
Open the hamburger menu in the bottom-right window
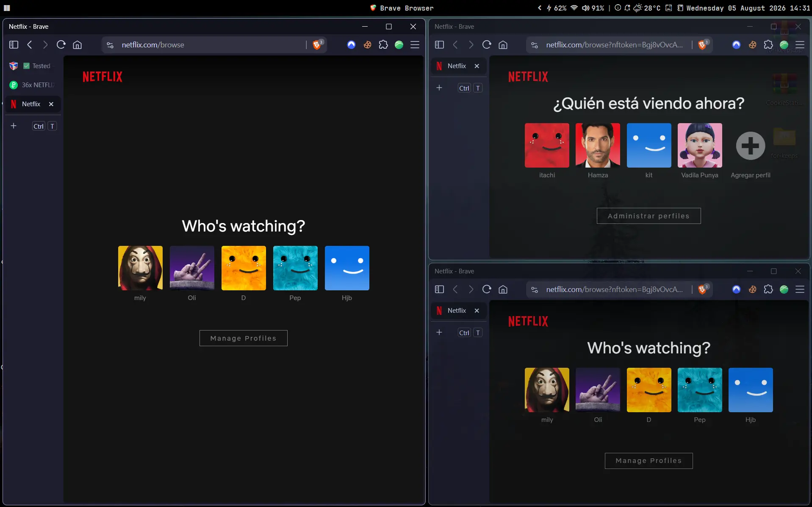click(800, 289)
